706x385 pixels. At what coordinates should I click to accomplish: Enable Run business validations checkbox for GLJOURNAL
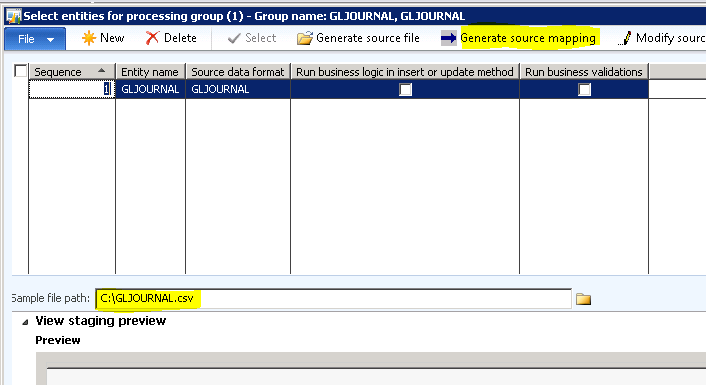(x=584, y=90)
